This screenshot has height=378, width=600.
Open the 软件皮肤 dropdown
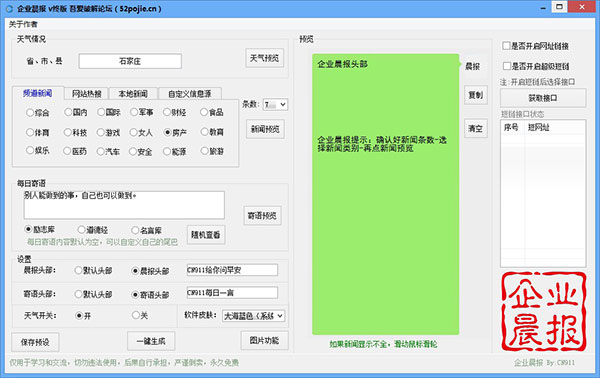click(x=254, y=316)
